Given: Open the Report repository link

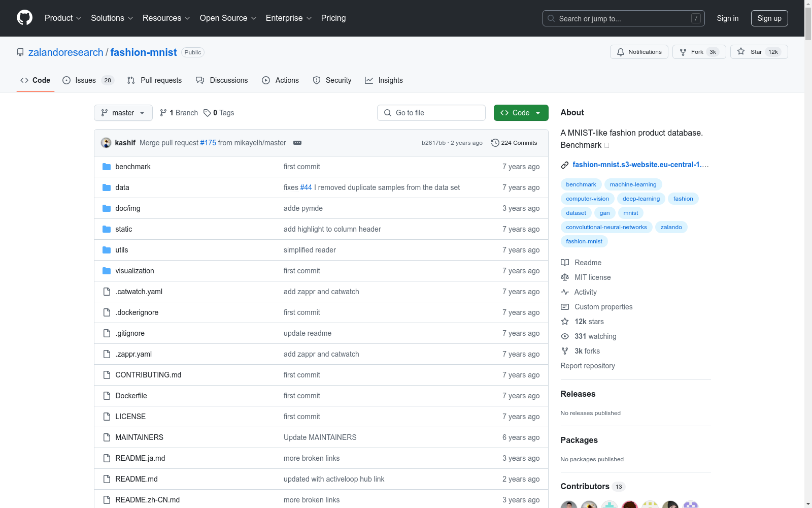Looking at the screenshot, I should [x=588, y=366].
